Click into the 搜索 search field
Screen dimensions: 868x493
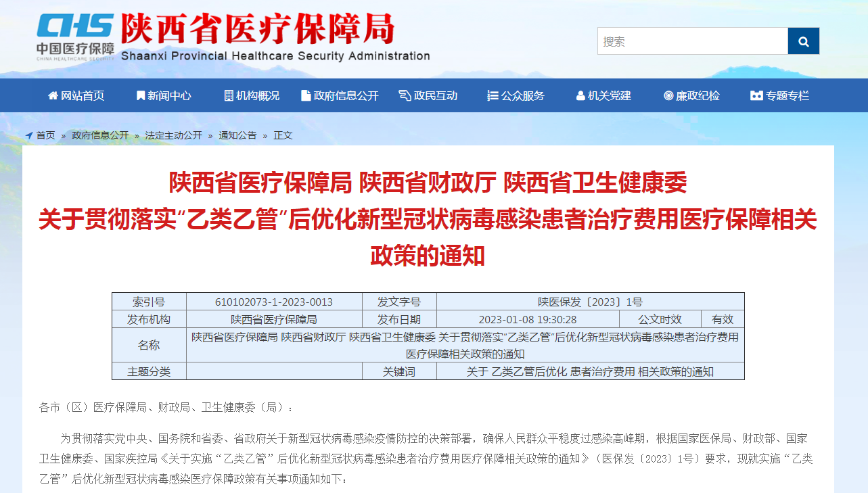pos(693,41)
